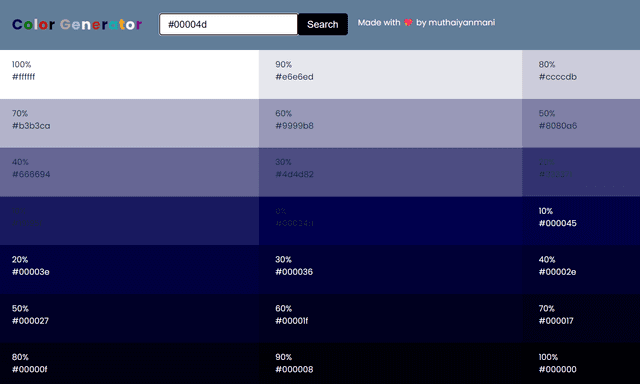Open the muthaiyanmani author link

(x=462, y=23)
